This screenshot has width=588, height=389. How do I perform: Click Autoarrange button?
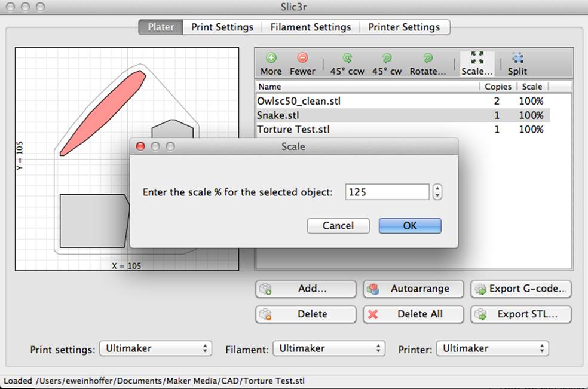414,289
